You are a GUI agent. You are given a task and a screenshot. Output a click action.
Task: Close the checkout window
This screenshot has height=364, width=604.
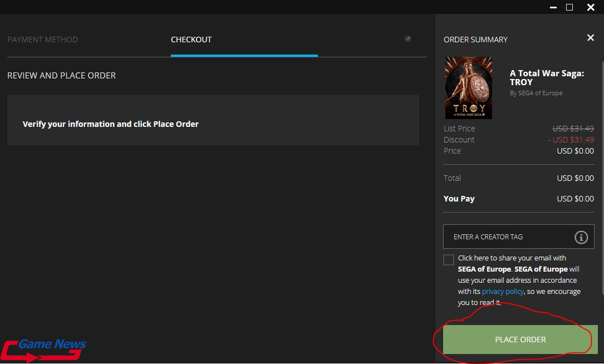(591, 7)
